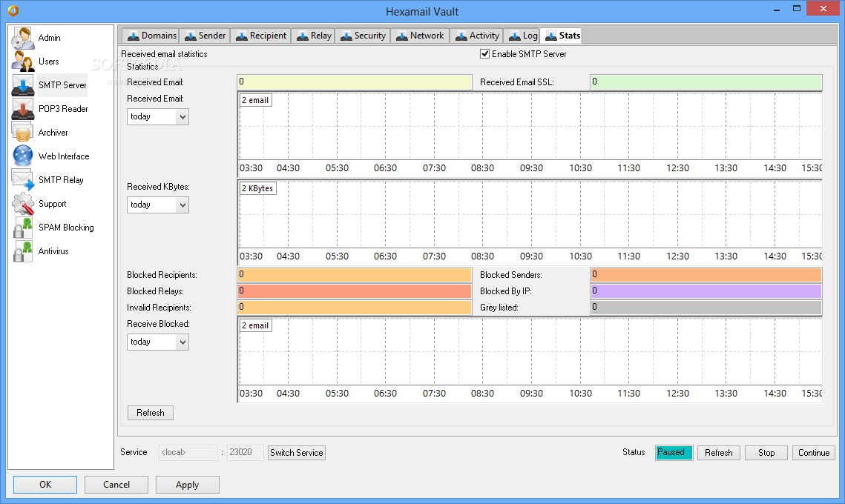Open the Antivirus padlock icon
This screenshot has width=845, height=504.
point(23,251)
